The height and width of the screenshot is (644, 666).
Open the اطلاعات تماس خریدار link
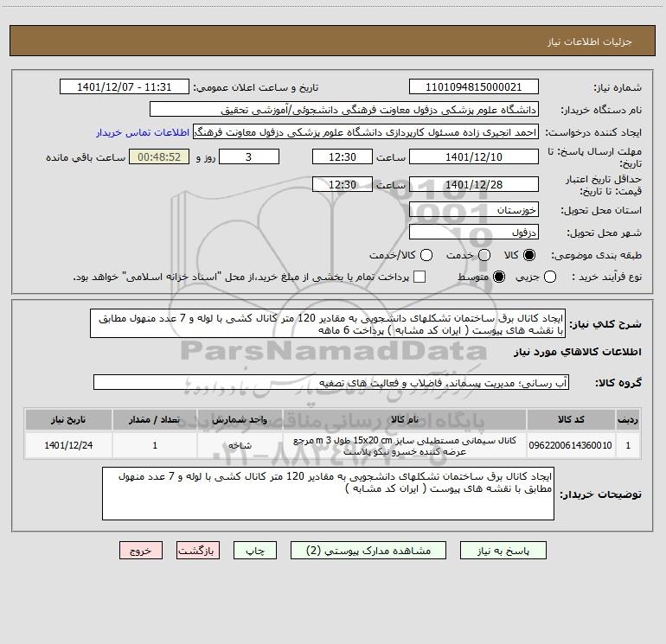(143, 132)
